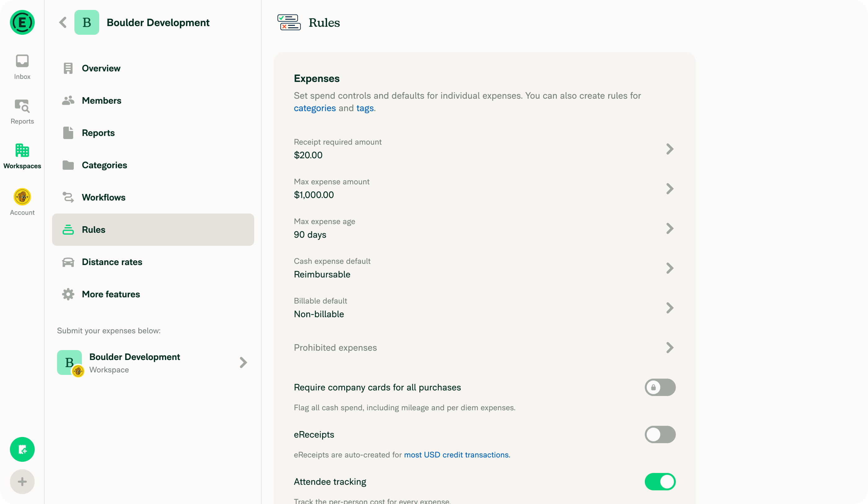
Task: Open Workspaces from the navigation rail
Action: click(x=22, y=156)
